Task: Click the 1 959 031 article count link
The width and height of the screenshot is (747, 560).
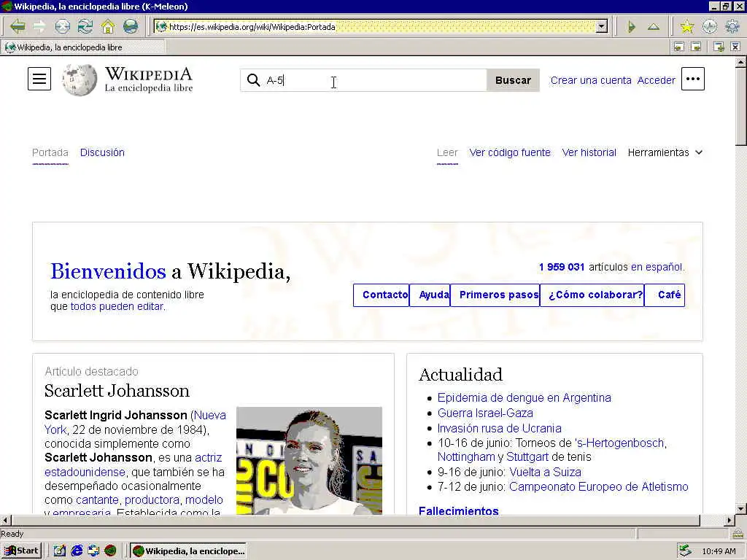Action: pos(561,267)
